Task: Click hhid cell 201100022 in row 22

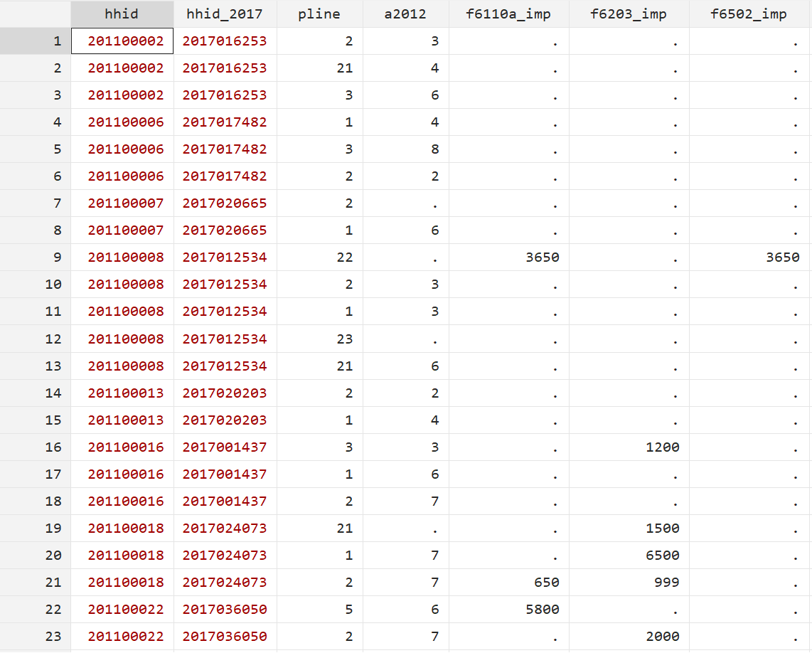Action: [122, 609]
